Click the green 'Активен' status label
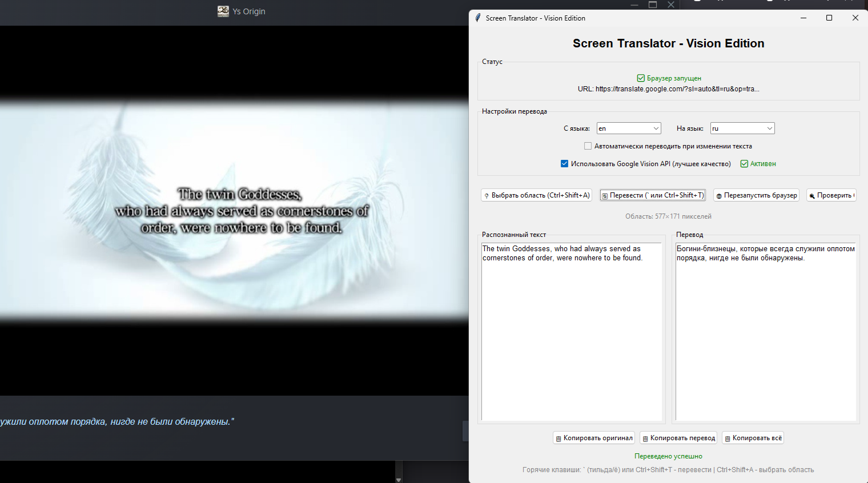The image size is (868, 483). (763, 164)
